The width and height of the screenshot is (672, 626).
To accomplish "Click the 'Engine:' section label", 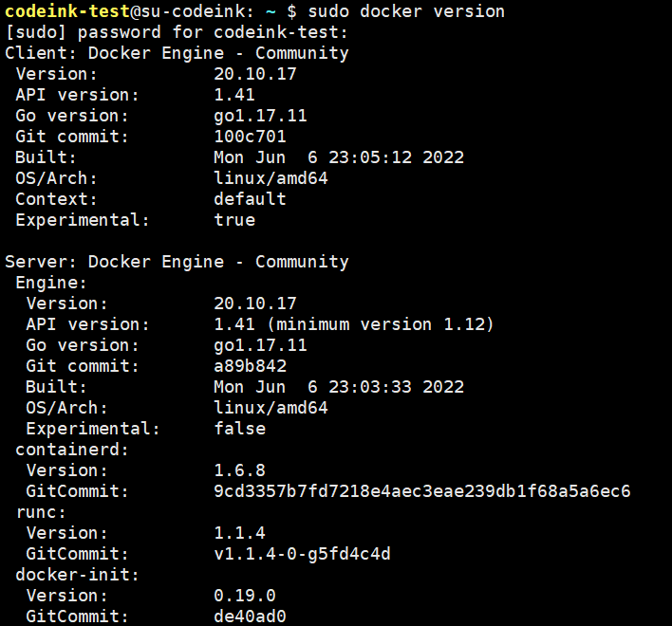I will click(51, 283).
